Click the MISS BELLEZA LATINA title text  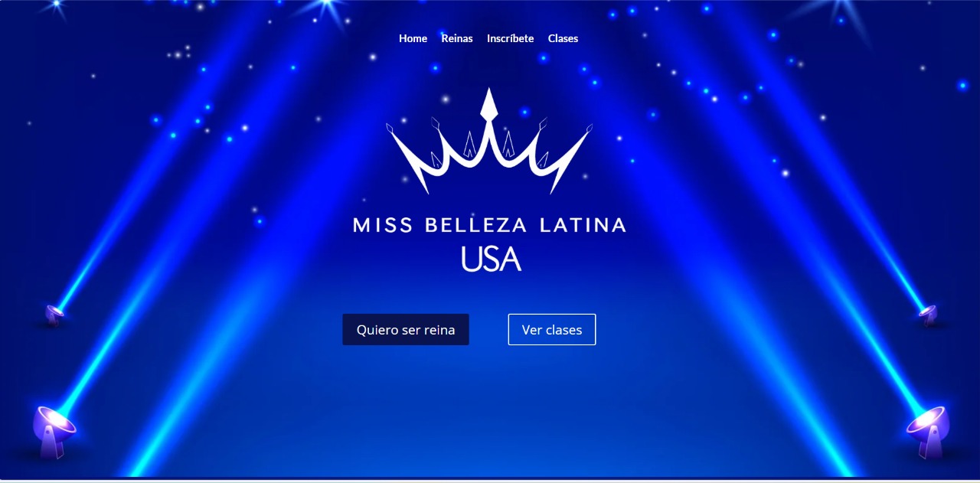coord(489,225)
